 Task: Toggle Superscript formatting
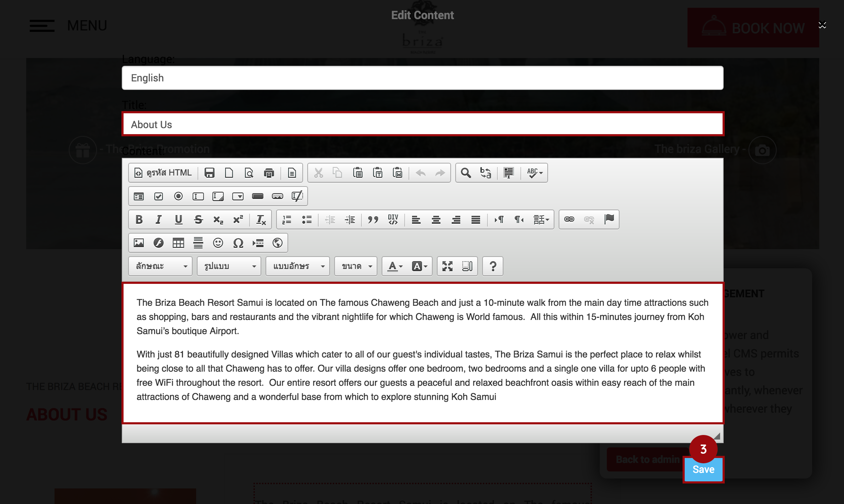[238, 219]
